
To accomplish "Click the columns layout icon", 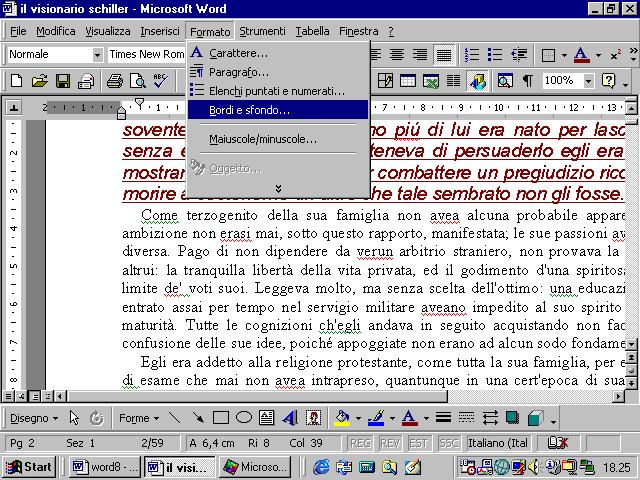I will [x=453, y=81].
